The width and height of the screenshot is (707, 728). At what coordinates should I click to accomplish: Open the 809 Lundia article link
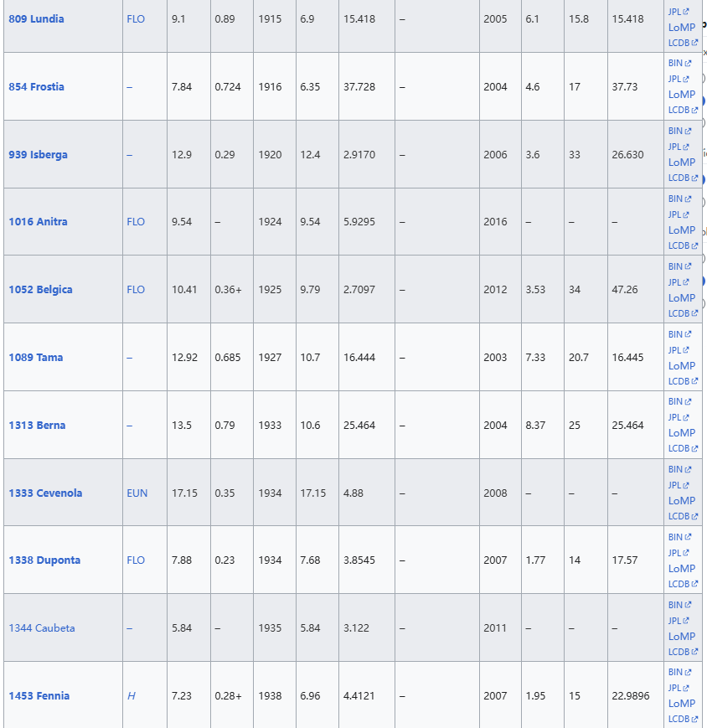36,18
